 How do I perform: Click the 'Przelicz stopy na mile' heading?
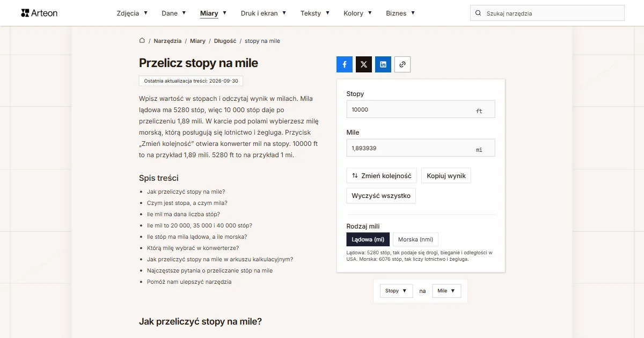point(199,63)
